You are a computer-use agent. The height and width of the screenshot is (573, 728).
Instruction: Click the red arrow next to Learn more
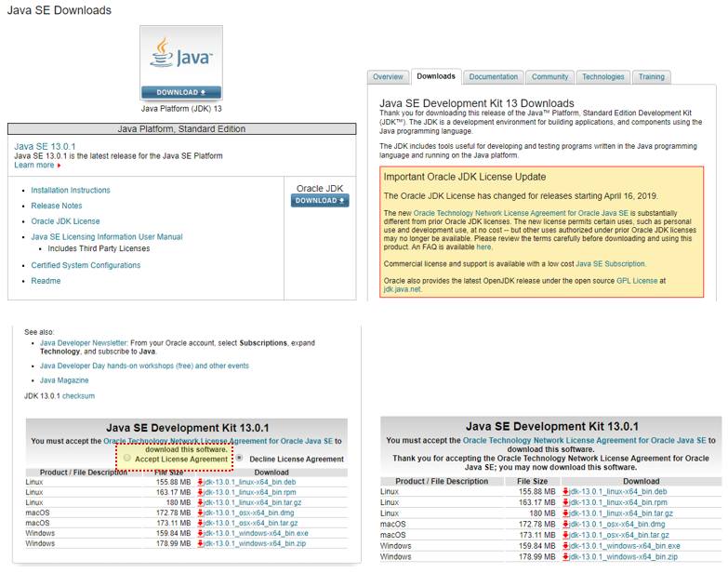click(59, 166)
